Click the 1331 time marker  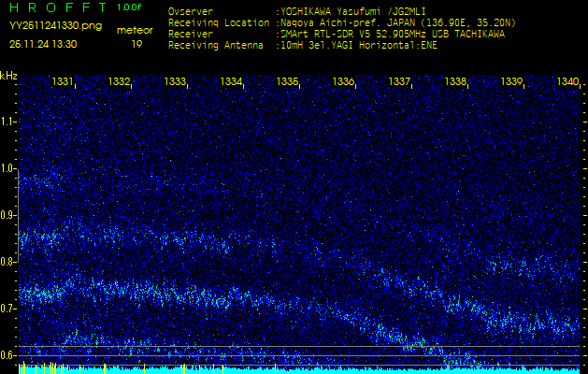click(x=64, y=82)
